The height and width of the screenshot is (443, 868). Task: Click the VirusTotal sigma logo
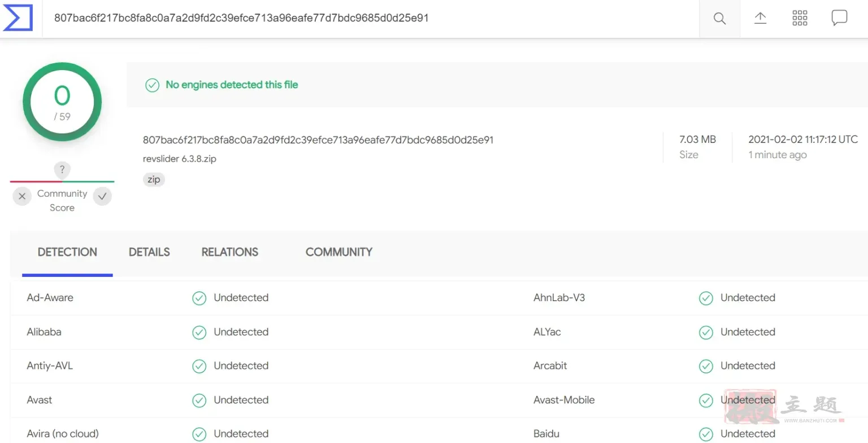click(18, 18)
